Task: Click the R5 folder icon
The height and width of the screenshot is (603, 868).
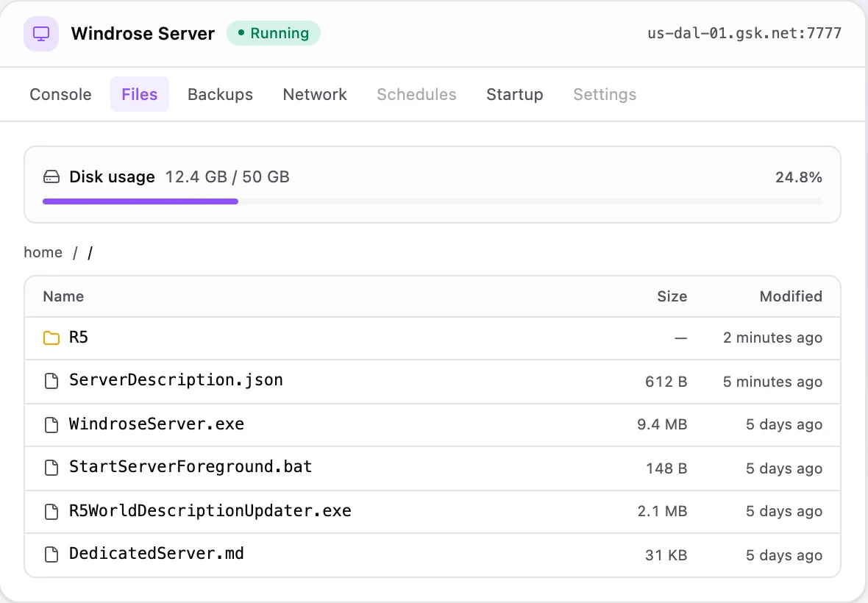Action: tap(51, 338)
